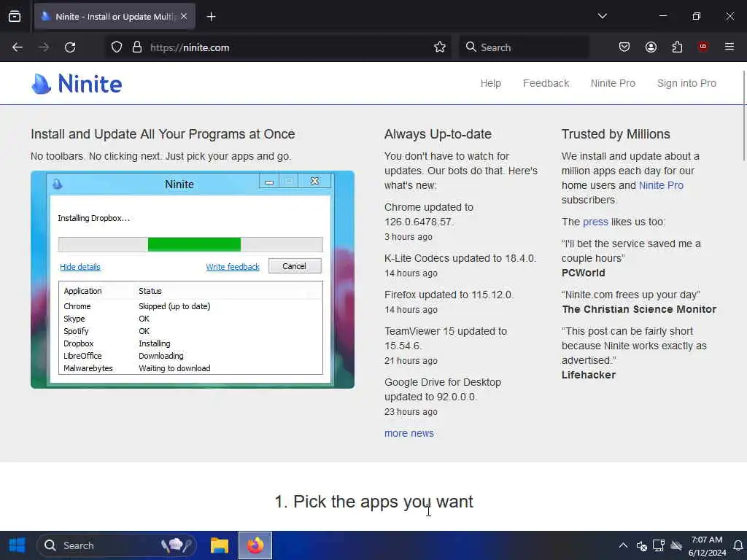Click the "Always Up-to-date" heading
Screen dimensions: 747x560
click(x=438, y=134)
